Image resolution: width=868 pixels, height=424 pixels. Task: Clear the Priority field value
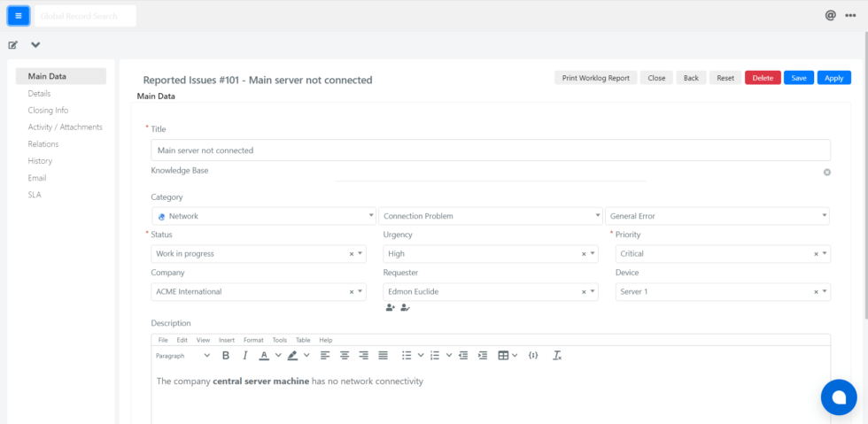click(816, 253)
